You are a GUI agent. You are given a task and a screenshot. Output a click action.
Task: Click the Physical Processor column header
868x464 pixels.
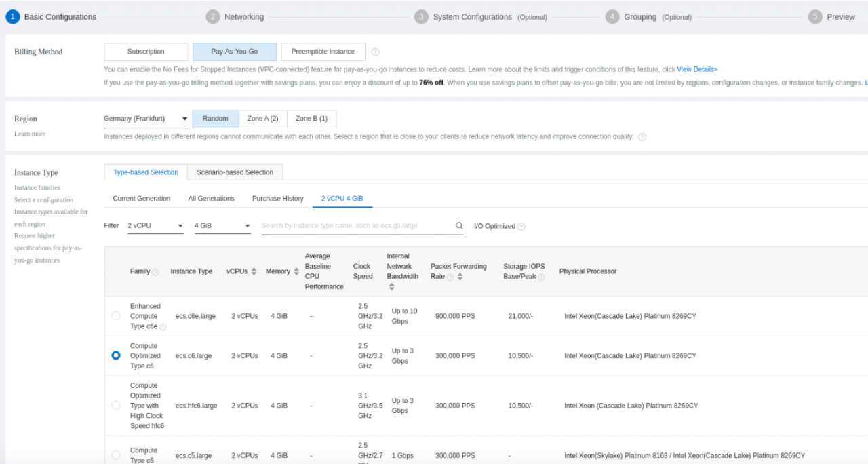588,271
